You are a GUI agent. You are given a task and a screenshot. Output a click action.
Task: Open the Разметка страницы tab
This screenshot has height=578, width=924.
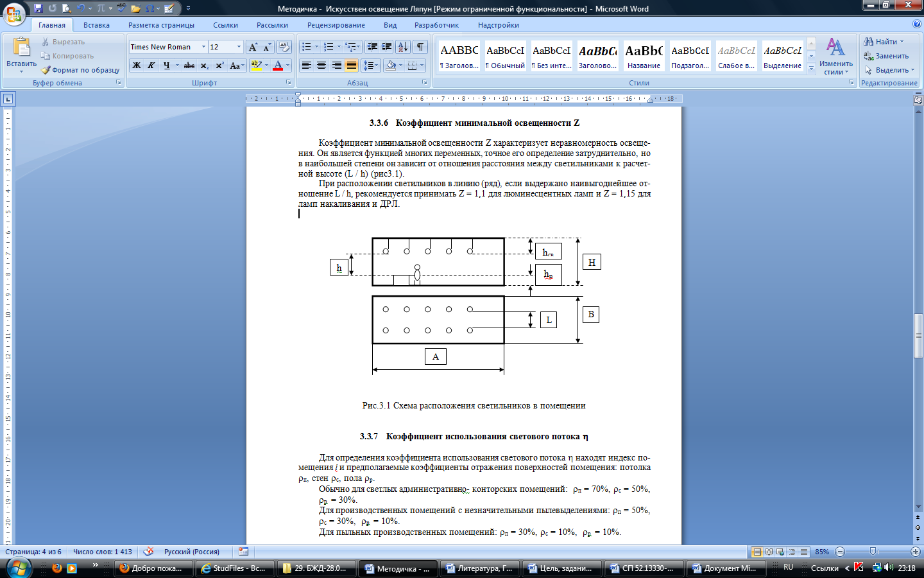pos(161,25)
